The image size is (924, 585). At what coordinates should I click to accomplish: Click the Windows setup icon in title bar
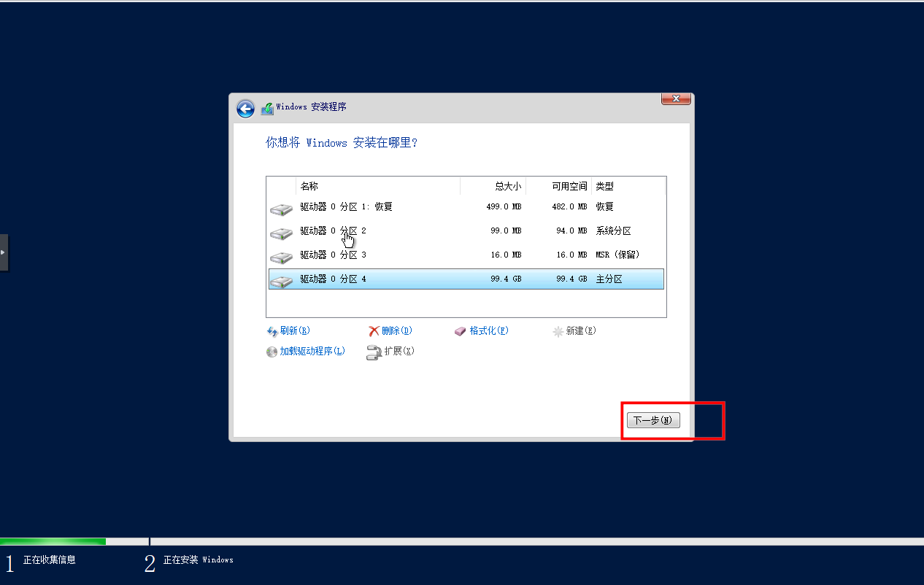point(267,108)
